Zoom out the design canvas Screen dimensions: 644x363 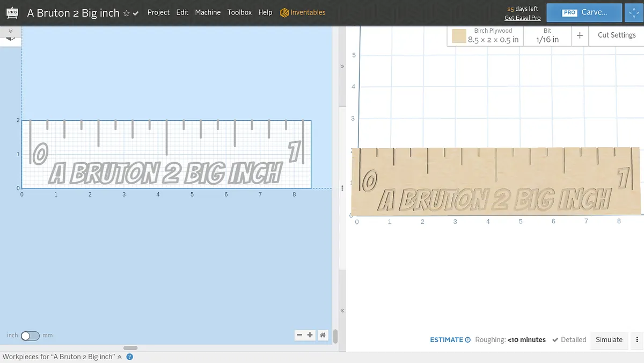[x=299, y=335]
